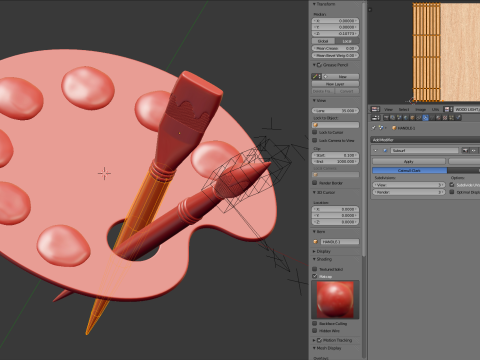
Task: Select the highlighted Modifiers wrench tab
Action: tap(425, 118)
